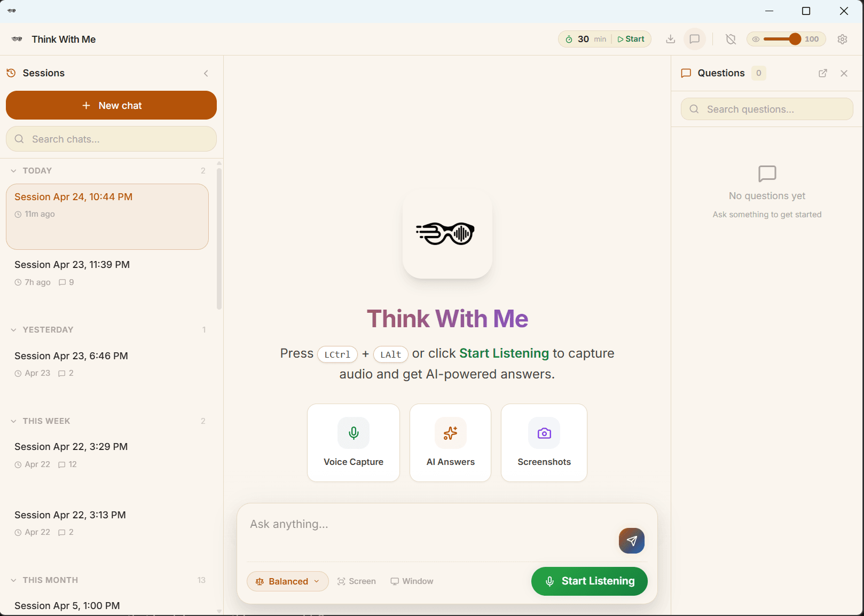Open the Balanced mode dropdown
The height and width of the screenshot is (616, 864).
(288, 581)
